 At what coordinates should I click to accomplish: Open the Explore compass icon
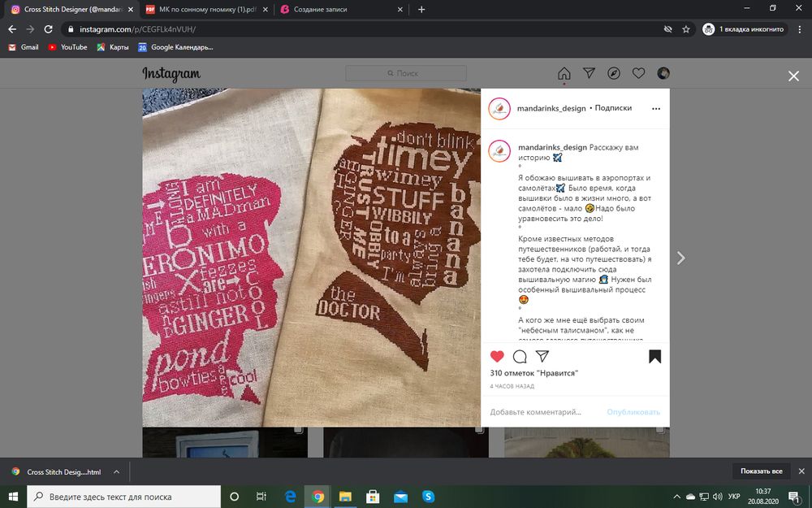click(x=614, y=74)
